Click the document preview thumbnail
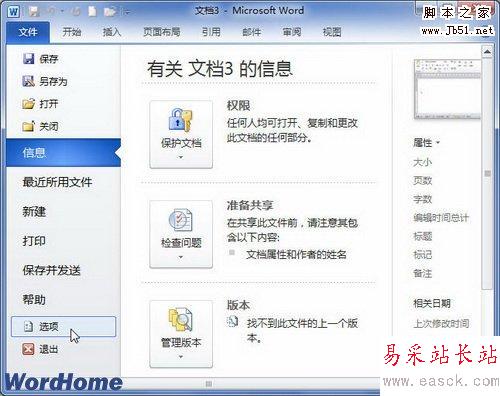 (x=447, y=89)
